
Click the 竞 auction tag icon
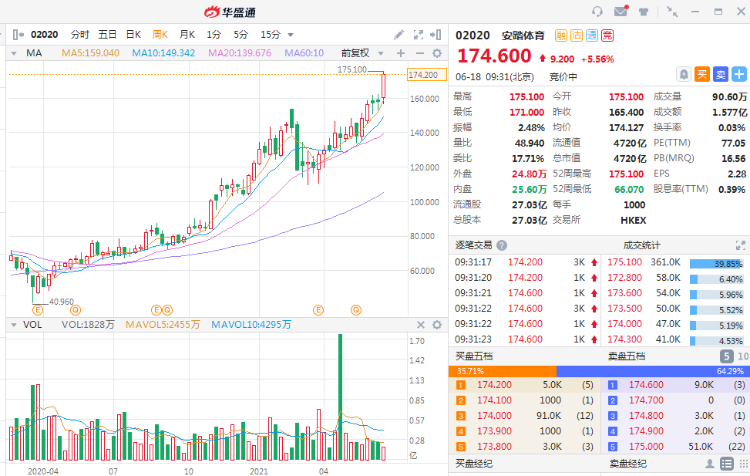(607, 35)
